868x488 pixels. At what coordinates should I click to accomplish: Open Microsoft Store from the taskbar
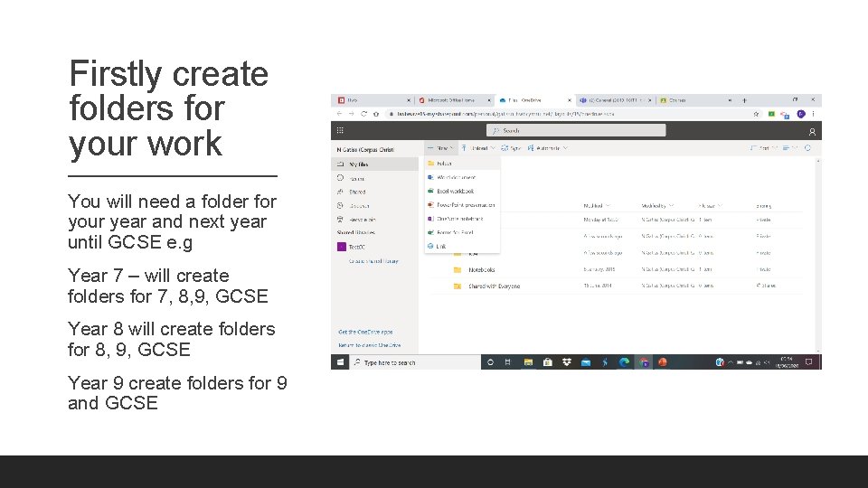point(548,362)
